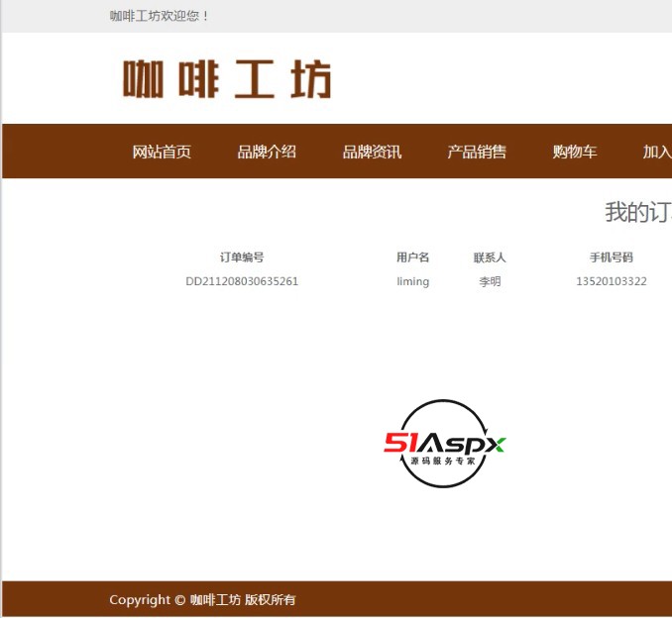The image size is (672, 618).
Task: Select phone number 13520103322
Action: pos(612,281)
